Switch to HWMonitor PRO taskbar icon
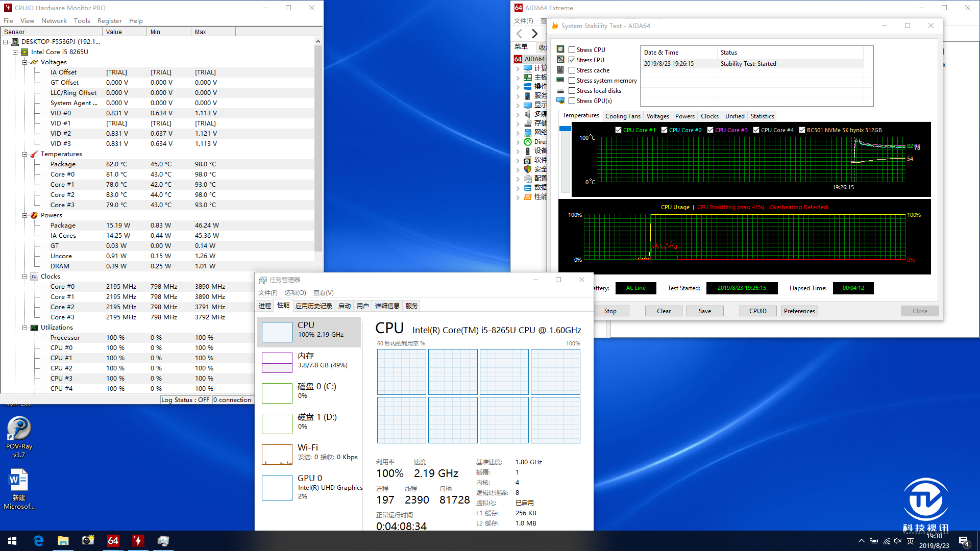The image size is (980, 551). (138, 541)
